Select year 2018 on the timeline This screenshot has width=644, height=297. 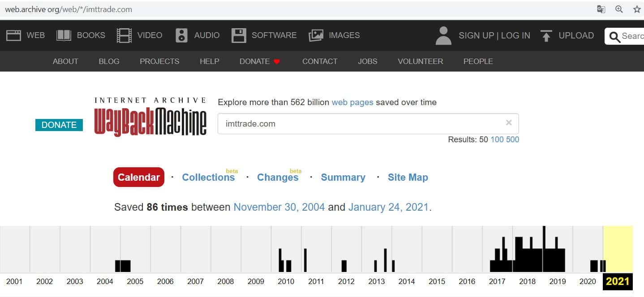(x=528, y=281)
